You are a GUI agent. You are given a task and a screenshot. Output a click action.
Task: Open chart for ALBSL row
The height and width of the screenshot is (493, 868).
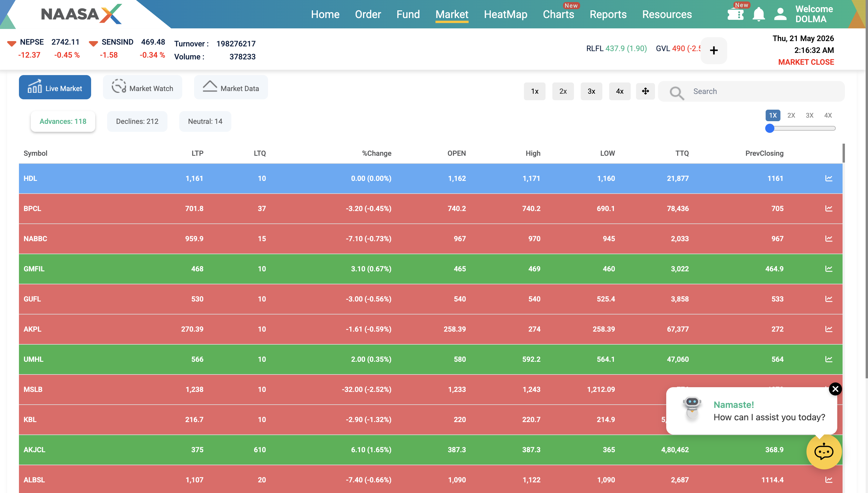(828, 480)
